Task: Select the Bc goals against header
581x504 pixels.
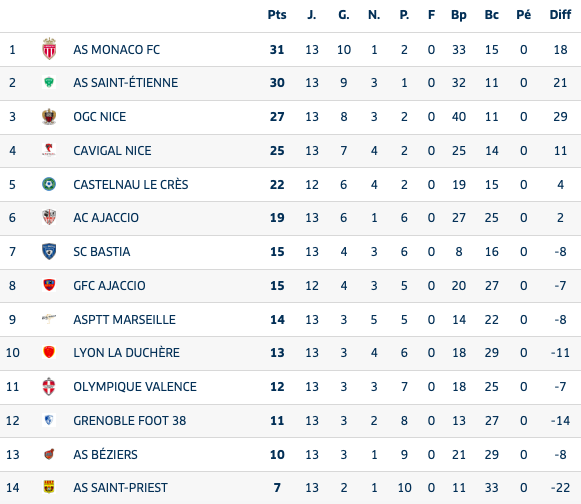Action: [492, 15]
